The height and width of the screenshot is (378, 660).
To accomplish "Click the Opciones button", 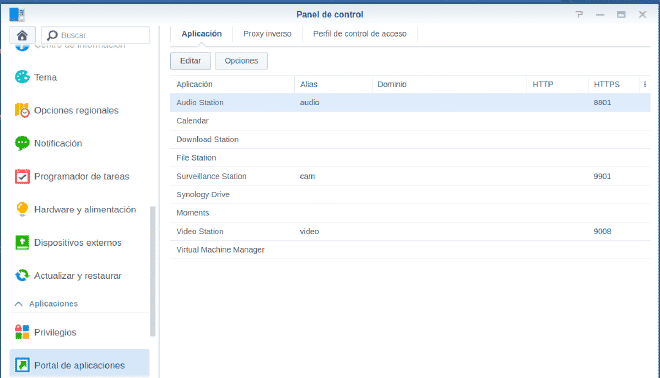I will click(241, 61).
